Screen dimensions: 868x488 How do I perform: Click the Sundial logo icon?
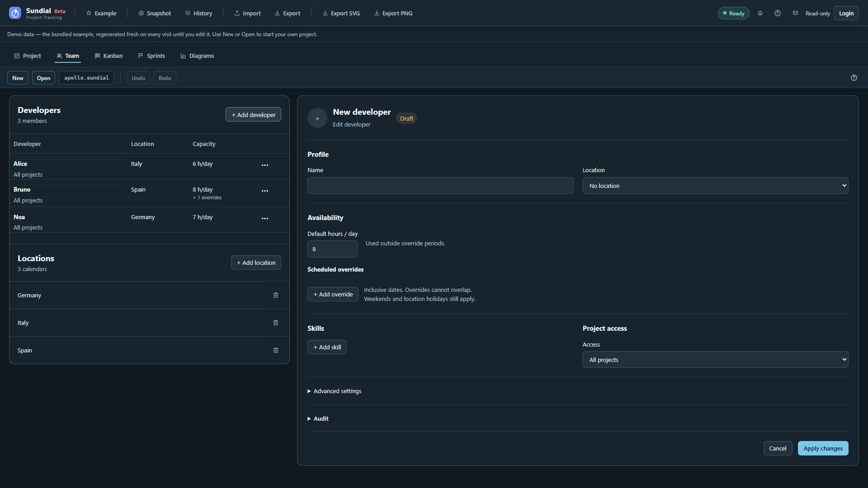[x=15, y=13]
